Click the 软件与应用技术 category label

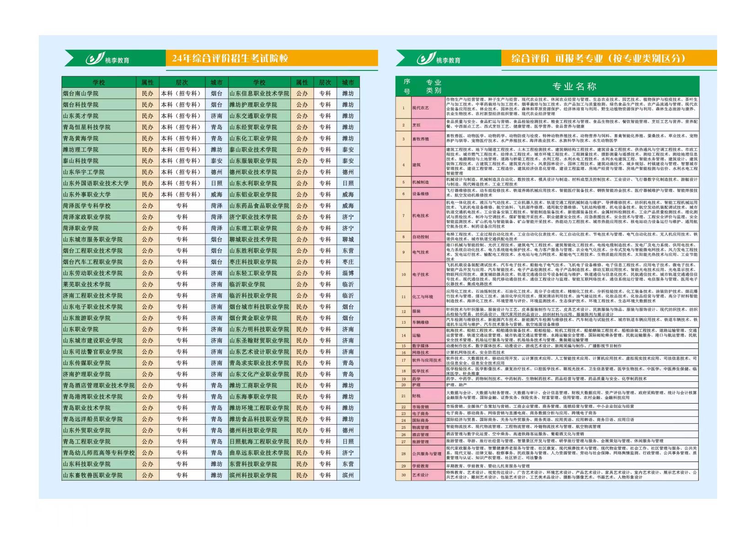click(427, 360)
